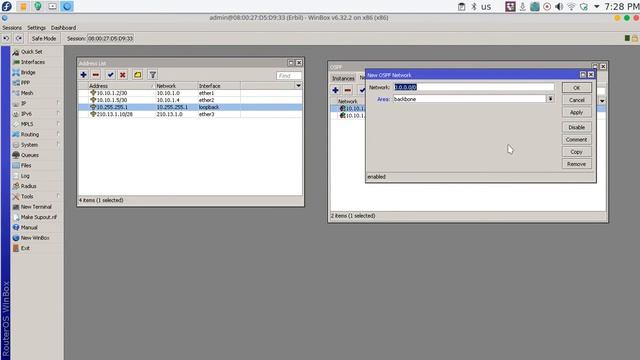The width and height of the screenshot is (640, 360).
Task: Open Mesh from the sidebar
Action: [27, 93]
